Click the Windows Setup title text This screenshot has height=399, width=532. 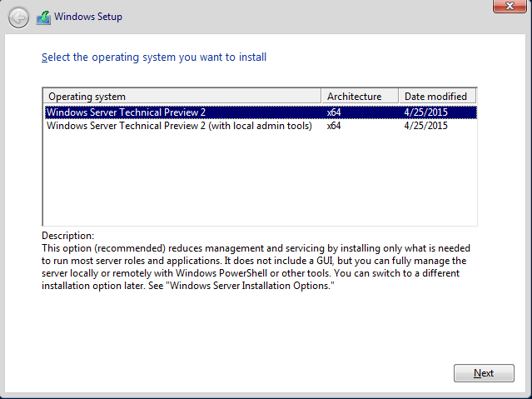point(89,17)
